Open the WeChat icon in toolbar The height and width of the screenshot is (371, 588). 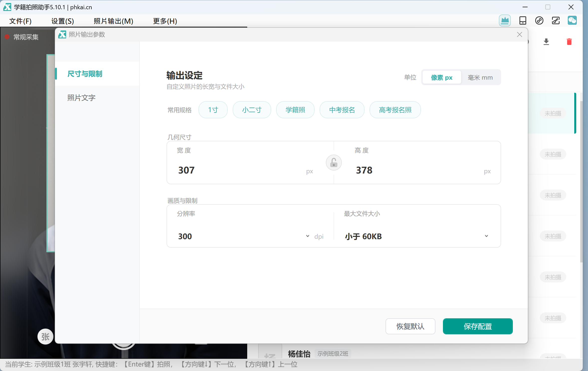coord(572,20)
